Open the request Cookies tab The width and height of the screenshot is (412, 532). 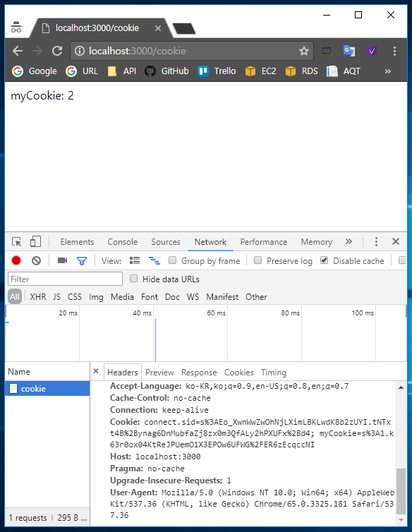click(239, 373)
